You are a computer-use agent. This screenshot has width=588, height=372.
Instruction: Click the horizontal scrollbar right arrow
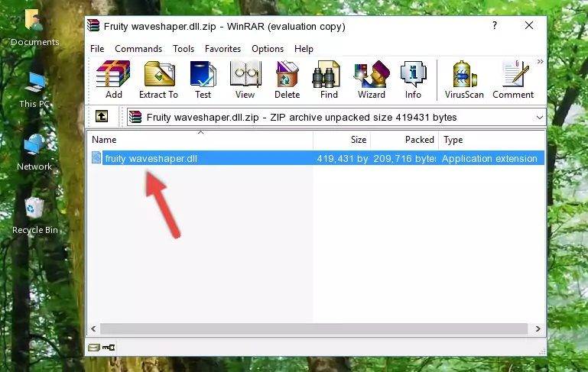[x=538, y=328]
